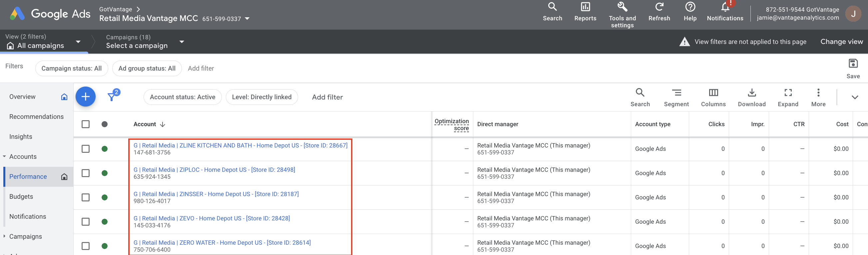This screenshot has height=255, width=868.
Task: Go to Overview in the sidebar
Action: tap(22, 97)
